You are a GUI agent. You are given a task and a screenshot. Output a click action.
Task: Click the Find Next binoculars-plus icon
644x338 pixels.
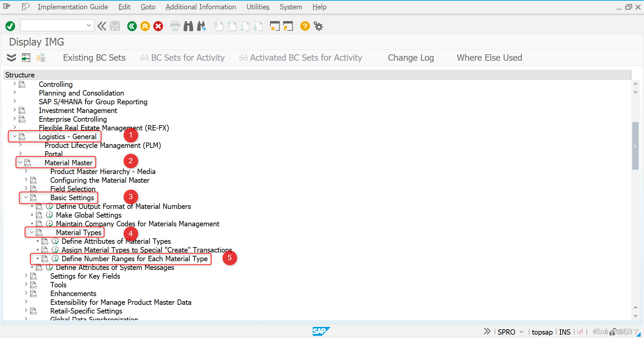pos(202,26)
